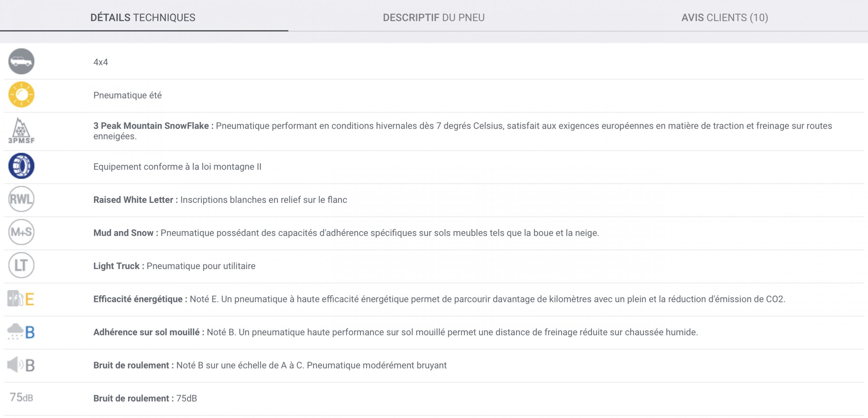Image resolution: width=868 pixels, height=418 pixels.
Task: Click the blue loi montagne tire icon
Action: [21, 166]
